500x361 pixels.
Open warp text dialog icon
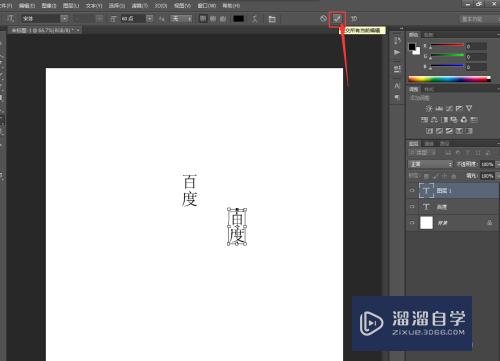point(255,19)
